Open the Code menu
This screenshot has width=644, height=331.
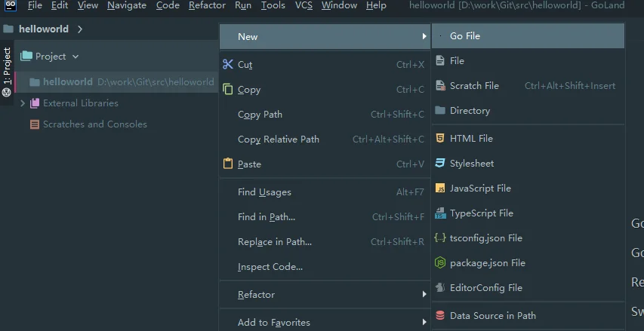[168, 5]
